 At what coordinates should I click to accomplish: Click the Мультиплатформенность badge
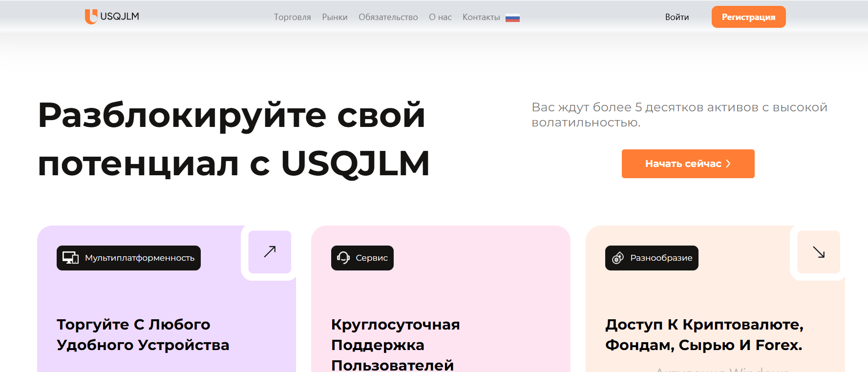(128, 258)
